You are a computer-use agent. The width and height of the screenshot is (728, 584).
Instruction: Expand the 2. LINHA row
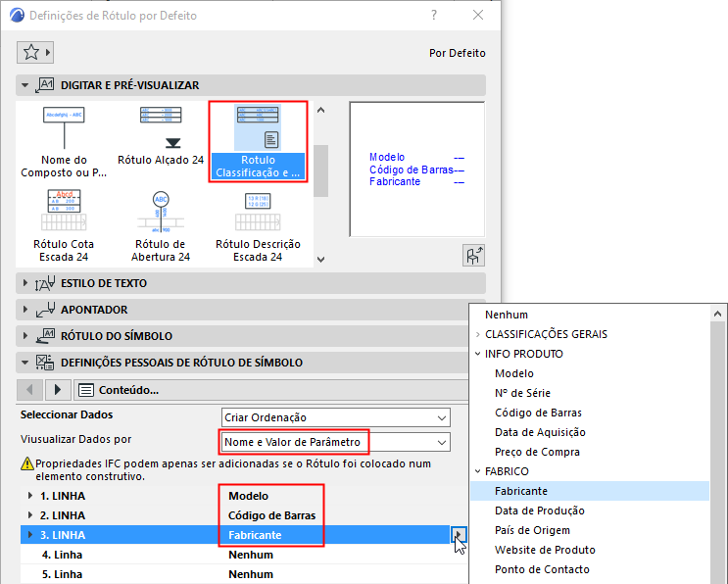pyautogui.click(x=30, y=515)
